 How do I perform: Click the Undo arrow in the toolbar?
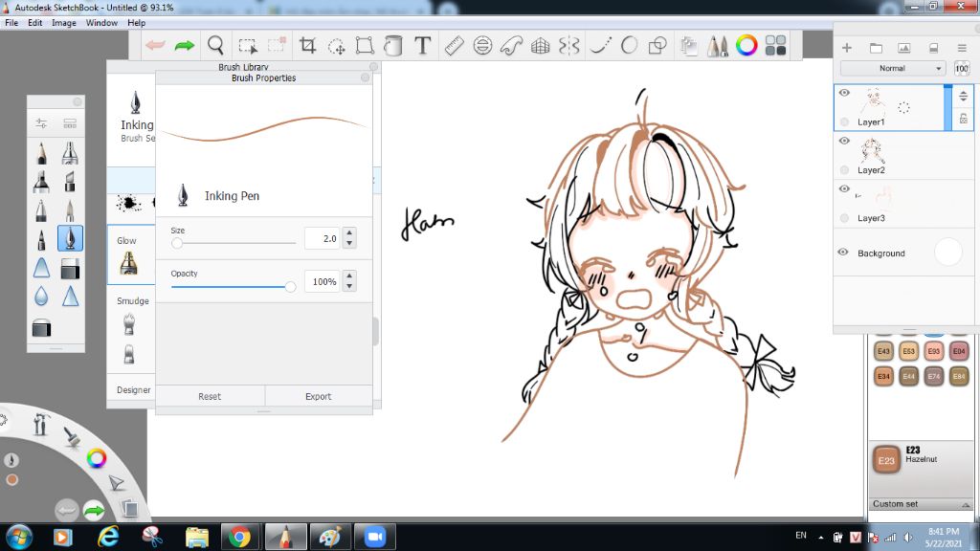156,45
